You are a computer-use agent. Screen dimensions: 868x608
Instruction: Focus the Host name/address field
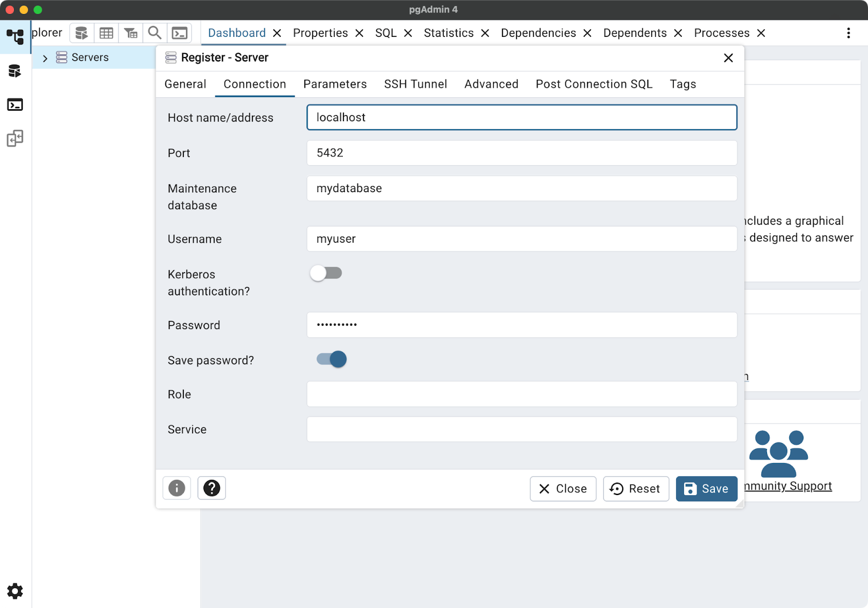click(x=522, y=117)
